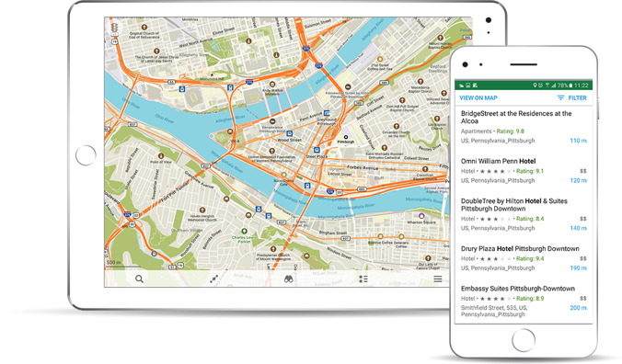The width and height of the screenshot is (622, 364).
Task: Click the Rating: 9.4 text
Action: pyautogui.click(x=530, y=258)
